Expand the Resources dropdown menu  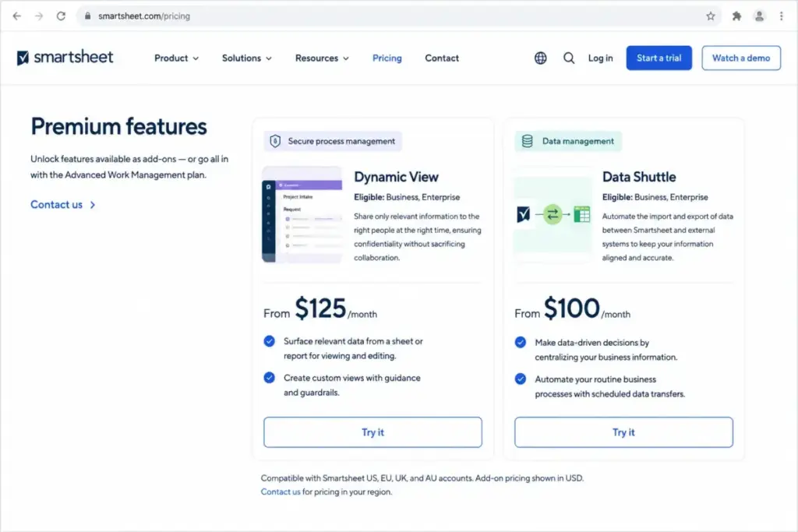coord(322,58)
